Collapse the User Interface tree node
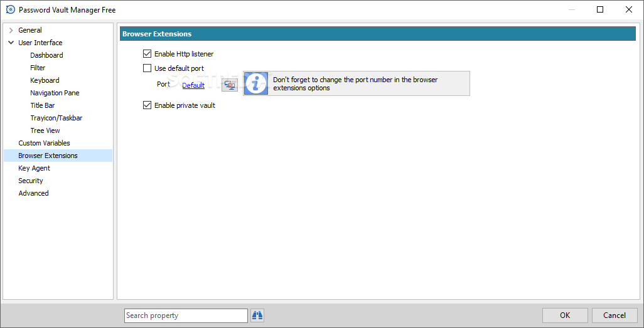The image size is (644, 328). coord(11,42)
